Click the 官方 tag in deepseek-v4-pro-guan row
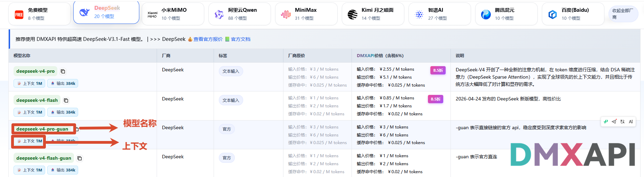Viewport: 644px width, 177px height. point(227,129)
